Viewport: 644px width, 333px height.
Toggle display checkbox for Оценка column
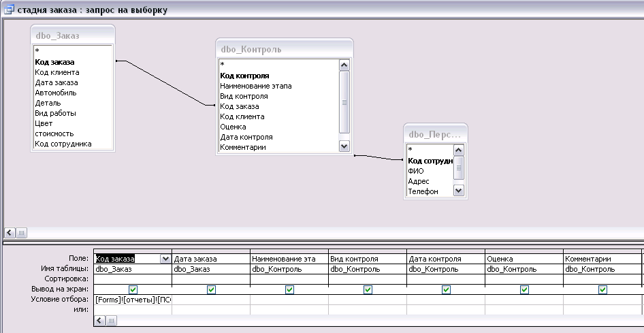point(524,289)
